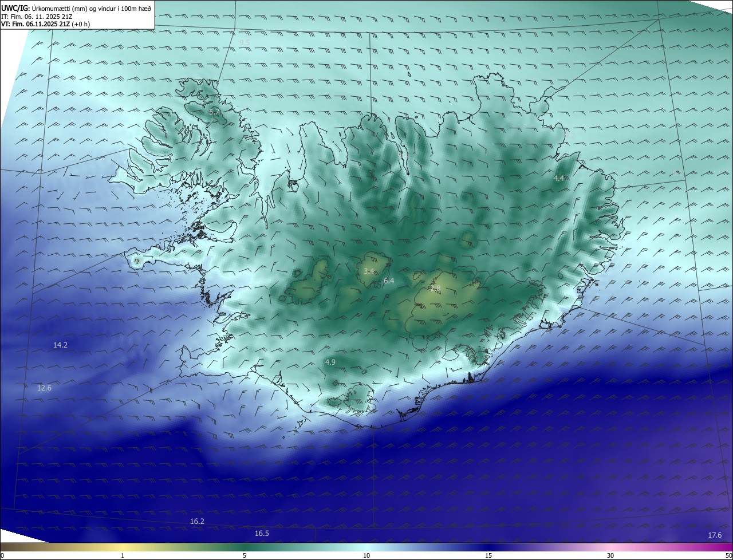The width and height of the screenshot is (733, 560).
Task: Click the 5.7 value on the Westfjords
Action: (214, 112)
